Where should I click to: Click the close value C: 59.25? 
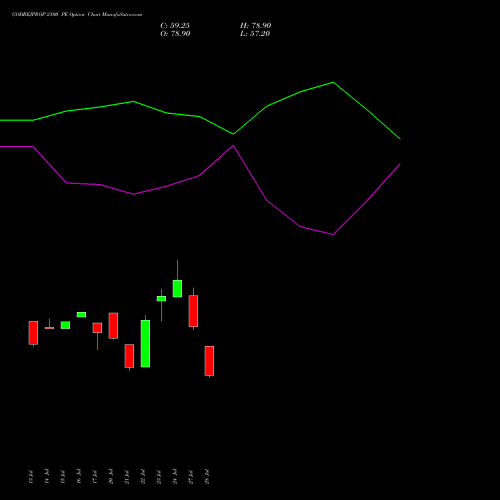[x=175, y=26]
